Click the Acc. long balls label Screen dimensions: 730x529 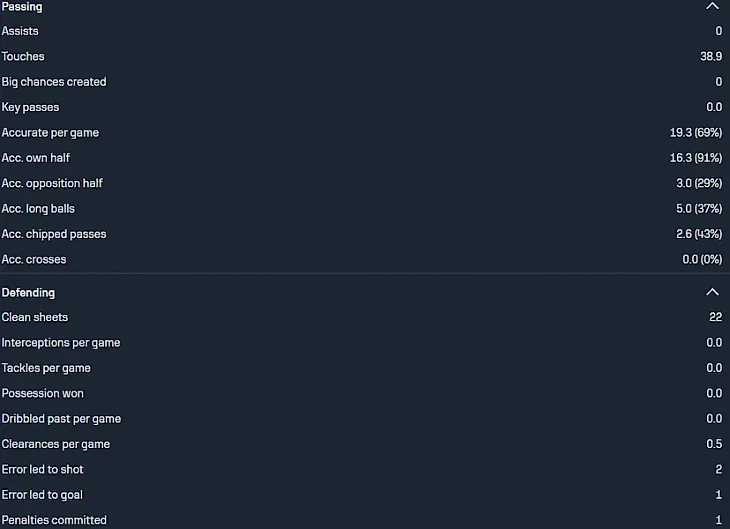[38, 209]
